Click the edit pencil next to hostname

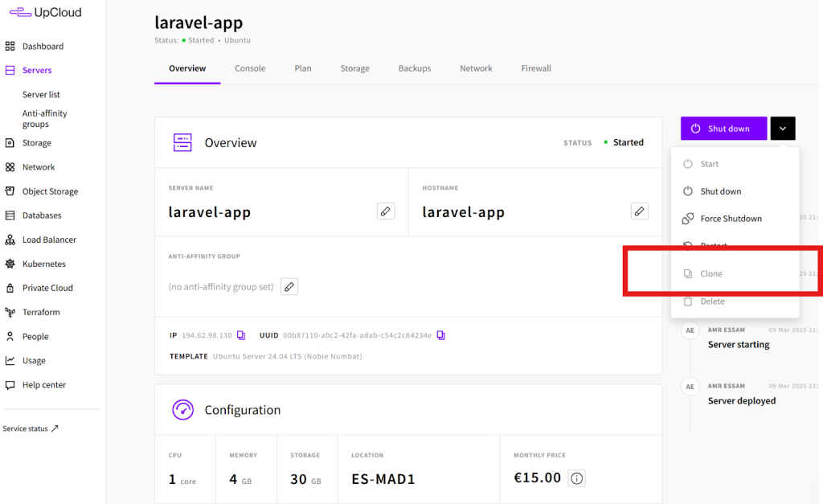point(640,211)
